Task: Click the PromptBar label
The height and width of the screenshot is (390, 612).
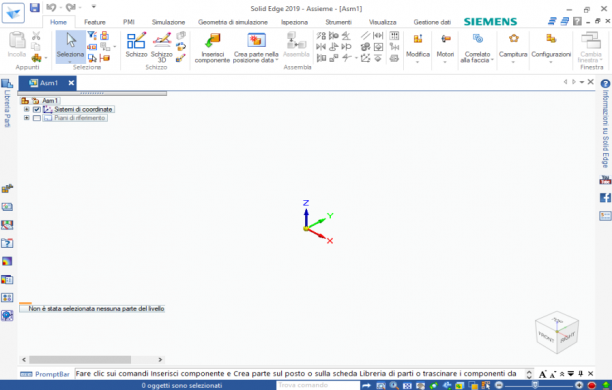Action: tap(52, 374)
